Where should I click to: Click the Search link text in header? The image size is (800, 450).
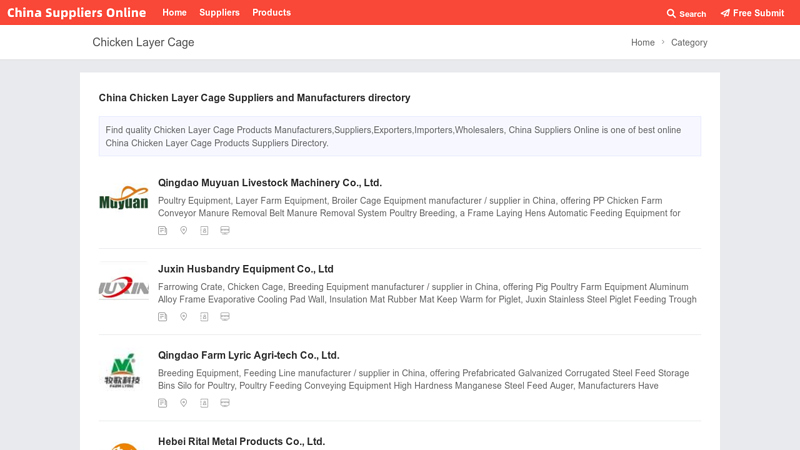point(692,14)
